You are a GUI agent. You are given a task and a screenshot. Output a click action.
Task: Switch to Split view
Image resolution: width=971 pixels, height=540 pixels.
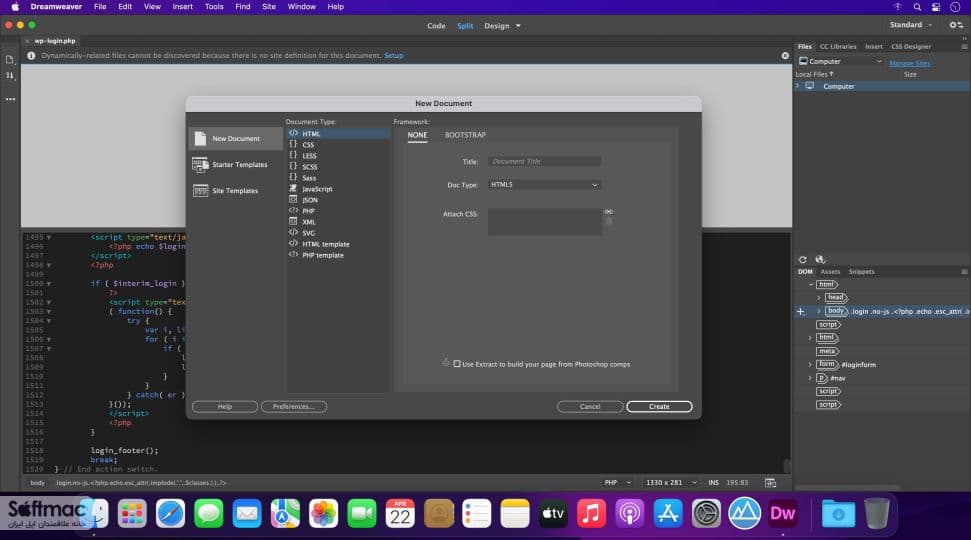465,26
